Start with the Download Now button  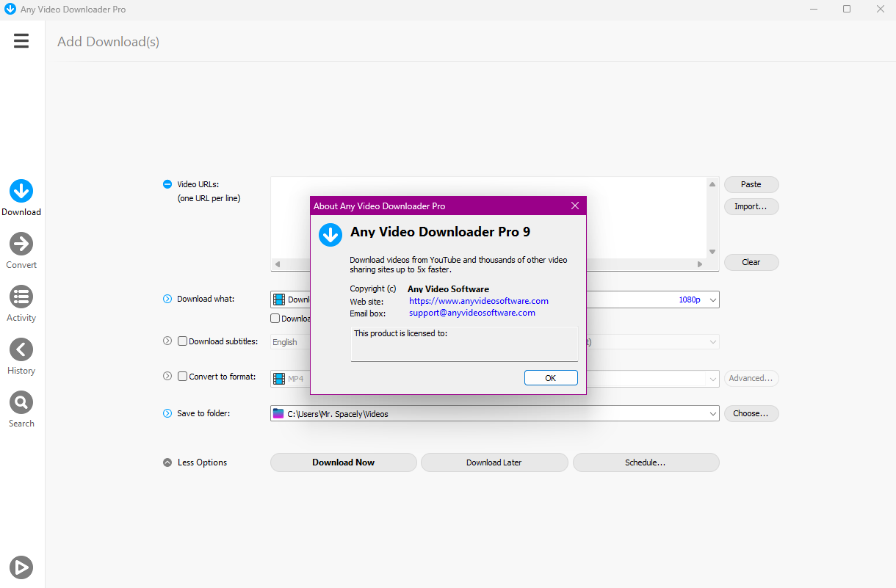point(344,462)
